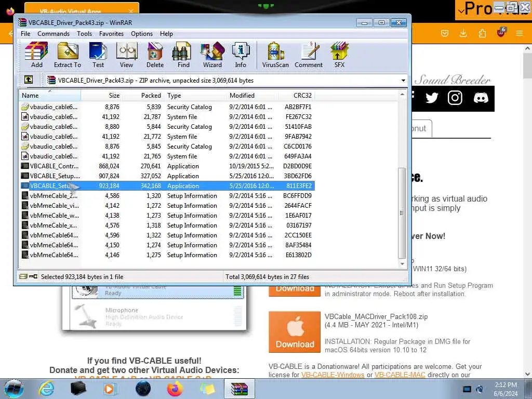Open Firefox from the taskbar
Image resolution: width=532 pixels, height=399 pixels.
(x=175, y=389)
